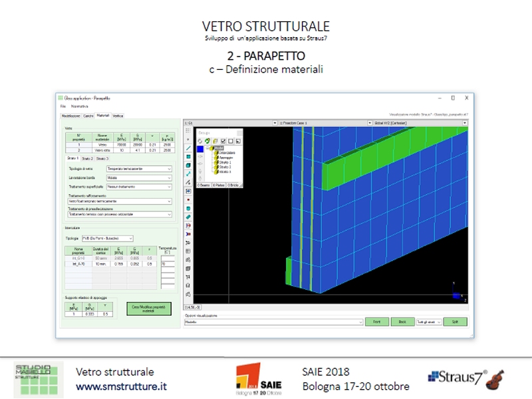Click the Front view button
Image resolution: width=532 pixels, height=399 pixels.
point(376,322)
